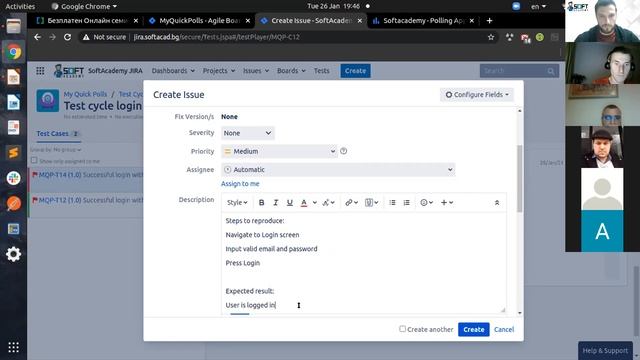Launch Chrome from the dock
Screen dimensions: 640x360
pyautogui.click(x=13, y=52)
